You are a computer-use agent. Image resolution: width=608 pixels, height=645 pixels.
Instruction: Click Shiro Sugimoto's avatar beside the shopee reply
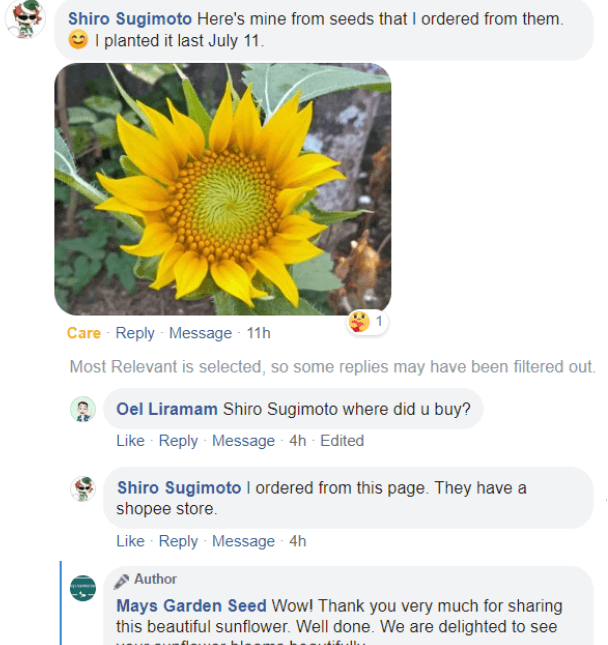pos(83,489)
